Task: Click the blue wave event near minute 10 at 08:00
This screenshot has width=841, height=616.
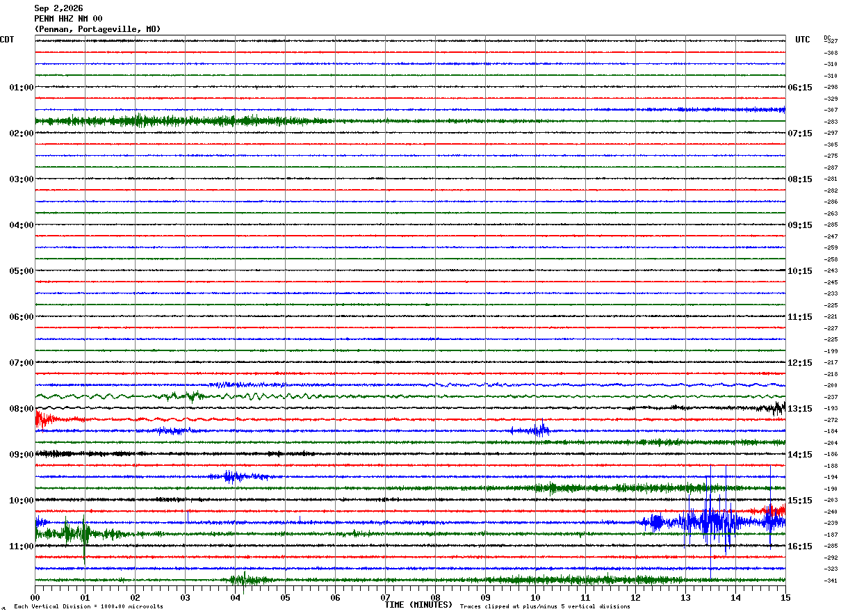Action: coord(537,430)
